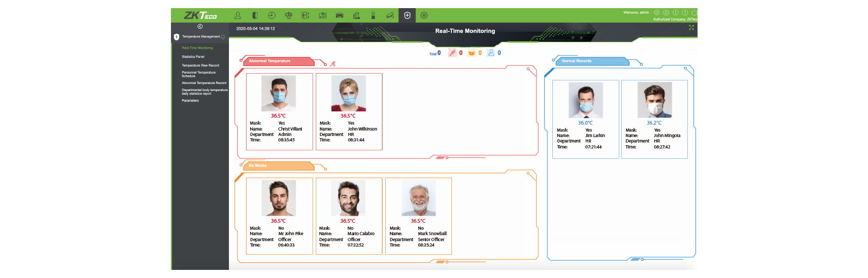Click the time value 08:35:45
This screenshot has width=868, height=278.
coord(286,140)
